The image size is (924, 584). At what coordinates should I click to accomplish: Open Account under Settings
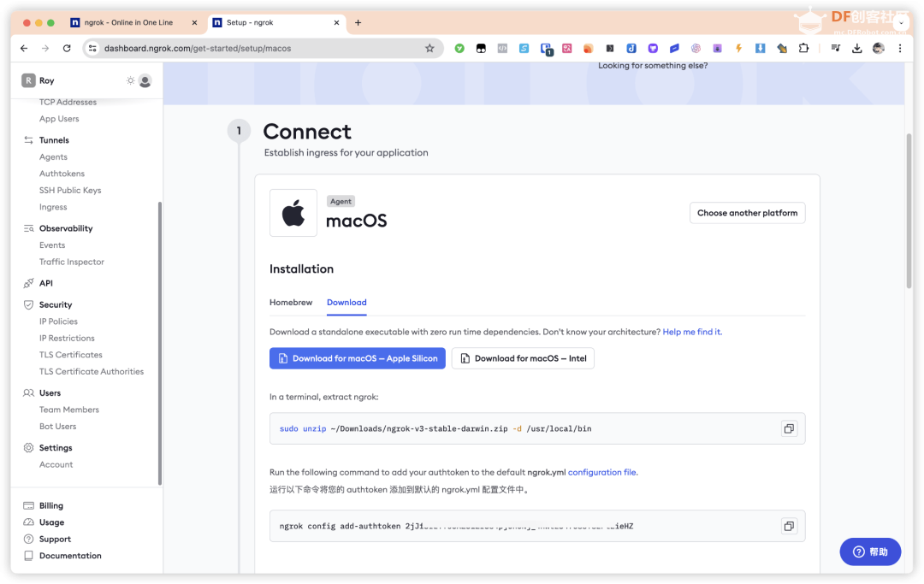click(56, 464)
